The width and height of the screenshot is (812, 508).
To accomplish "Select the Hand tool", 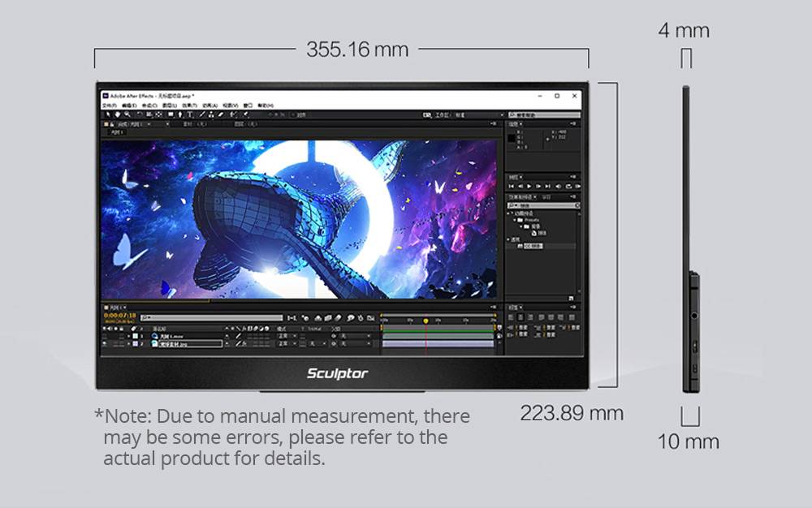I will pos(118,114).
